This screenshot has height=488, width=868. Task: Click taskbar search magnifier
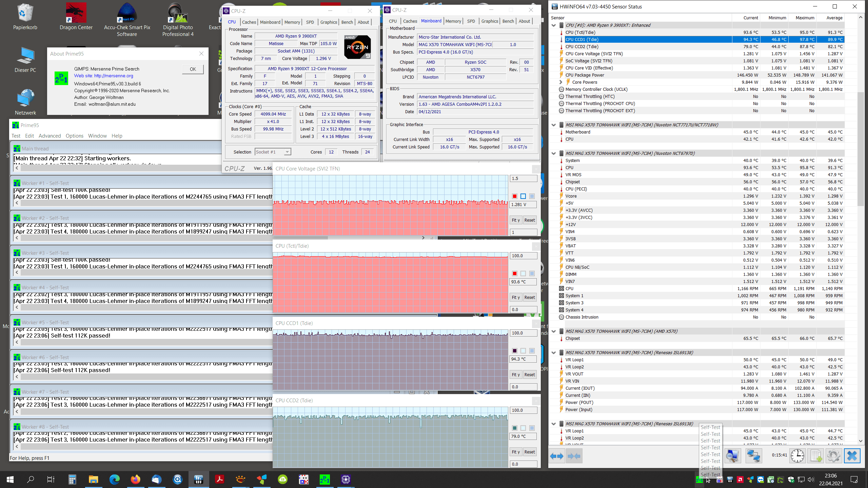click(x=31, y=479)
